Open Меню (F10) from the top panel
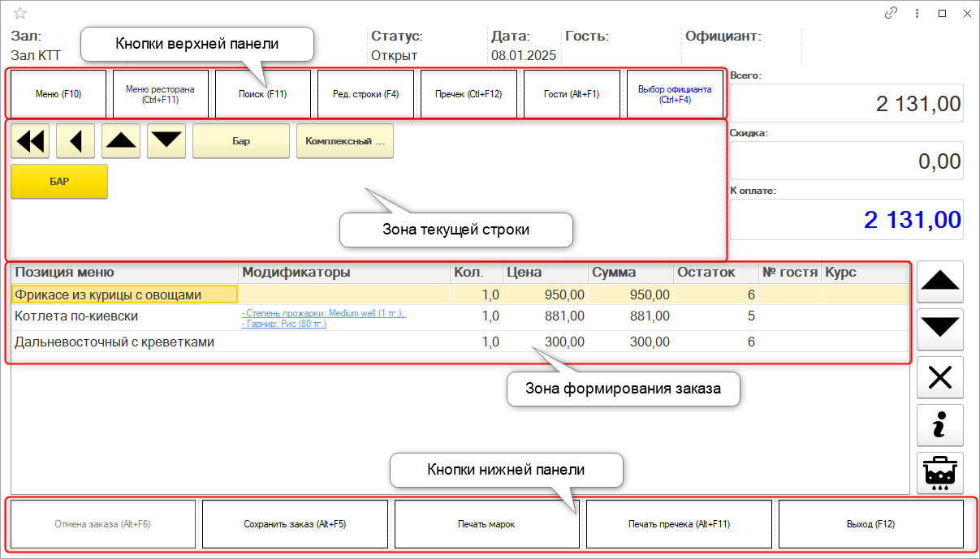980x559 pixels. tap(58, 94)
